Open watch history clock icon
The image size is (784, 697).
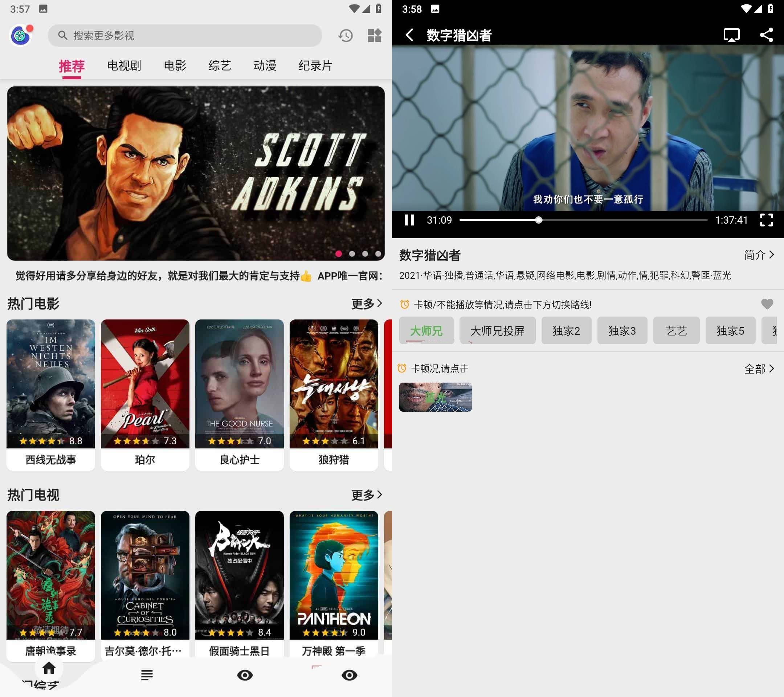tap(345, 36)
